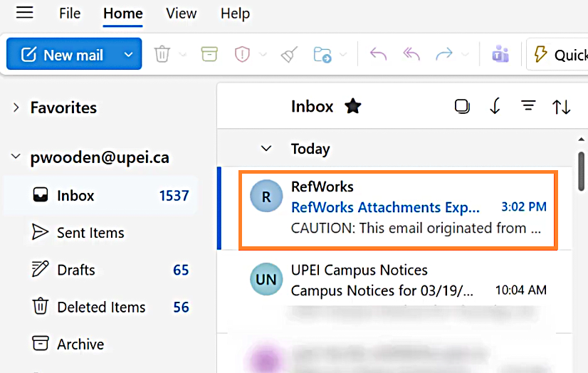588x373 pixels.
Task: Click the Report shield icon
Action: (244, 55)
